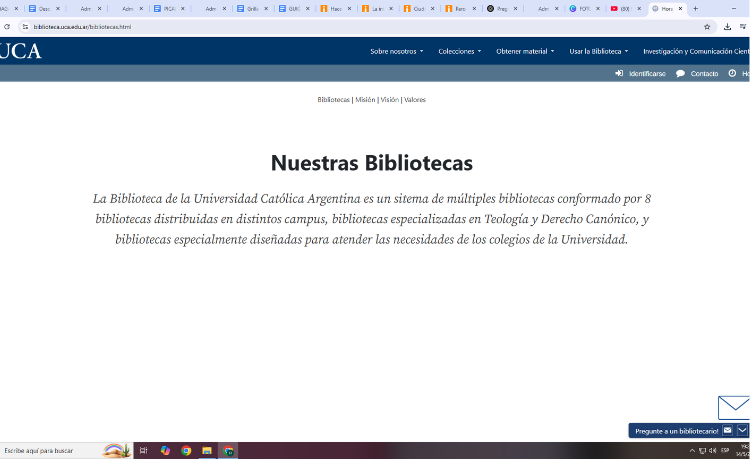Click the Bibliotecas anchor link
750x459 pixels.
pyautogui.click(x=333, y=99)
